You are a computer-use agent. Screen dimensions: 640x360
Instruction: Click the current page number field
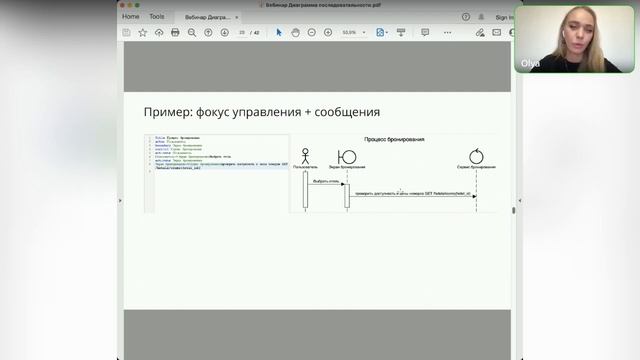[242, 32]
